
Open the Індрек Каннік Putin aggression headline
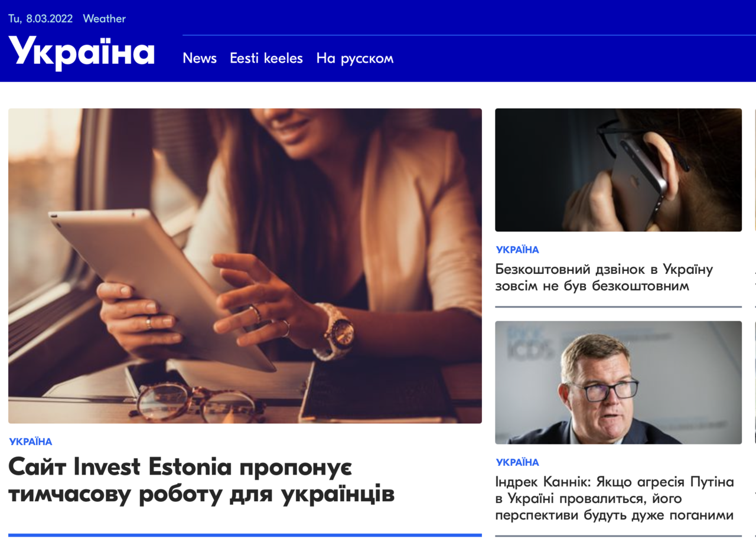(x=615, y=498)
